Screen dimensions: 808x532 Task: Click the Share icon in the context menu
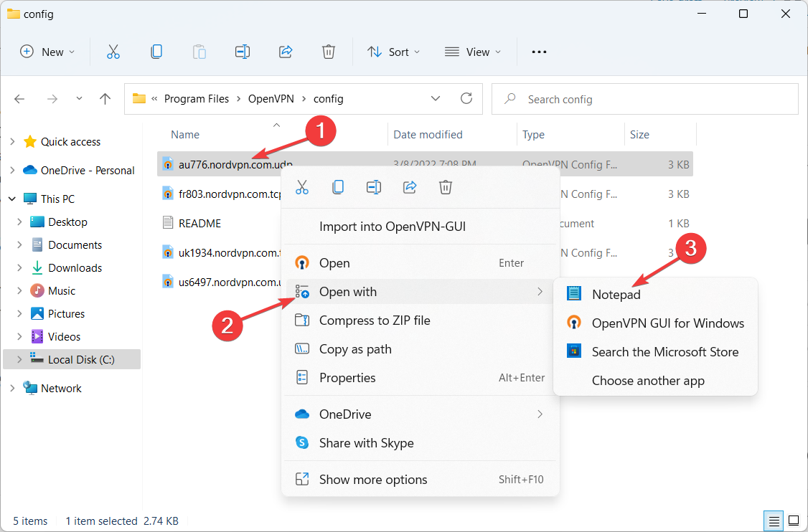coord(410,187)
